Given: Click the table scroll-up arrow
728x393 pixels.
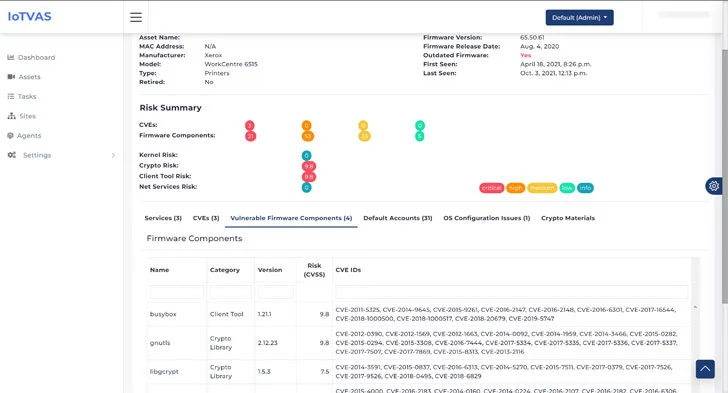Looking at the screenshot, I should (695, 307).
